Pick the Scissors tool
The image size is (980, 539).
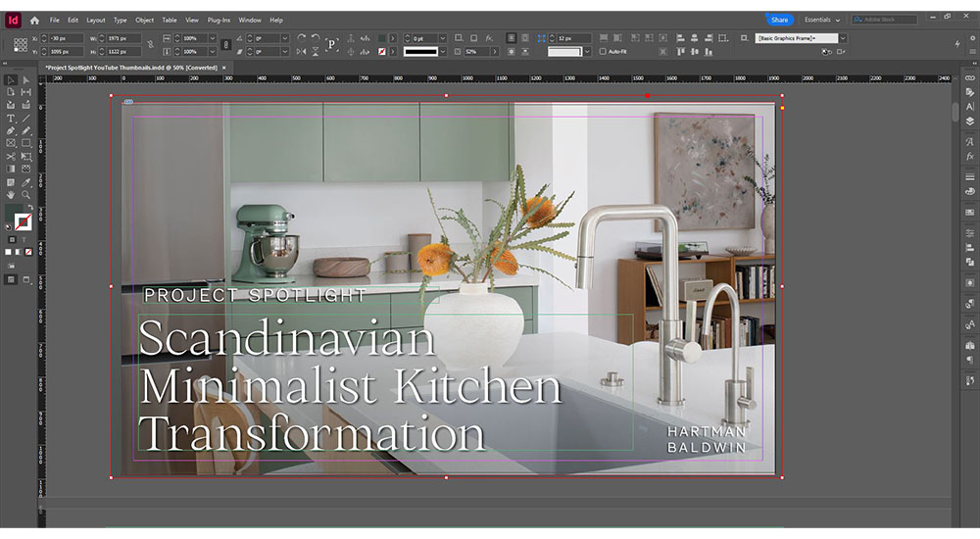pyautogui.click(x=11, y=156)
